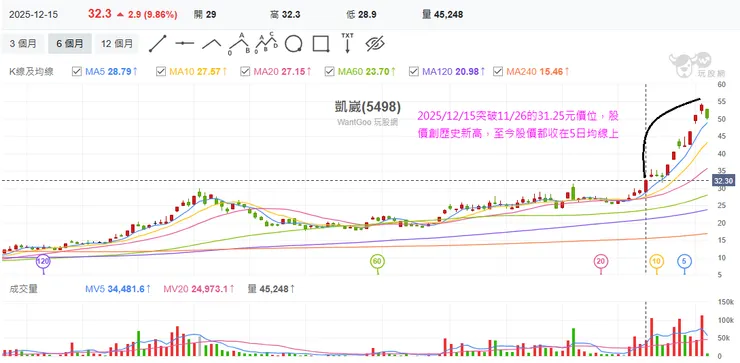Switch to 12 個月 time range
Image resolution: width=740 pixels, height=363 pixels.
[x=117, y=44]
